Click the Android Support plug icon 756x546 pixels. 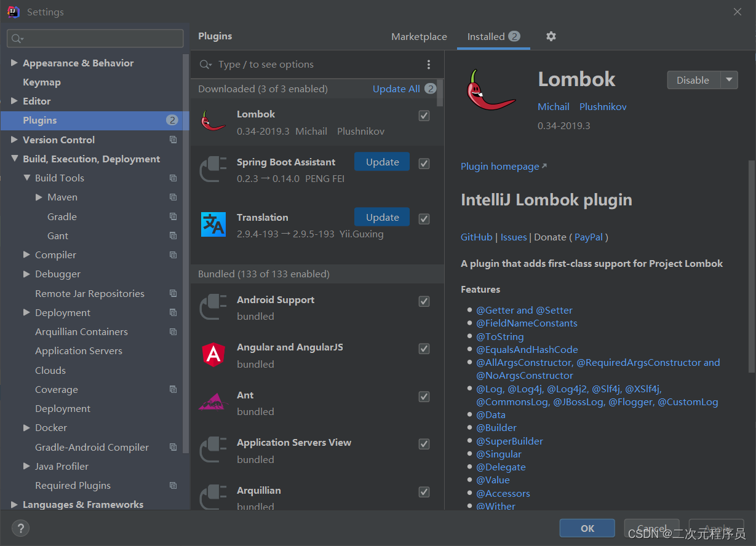[213, 307]
